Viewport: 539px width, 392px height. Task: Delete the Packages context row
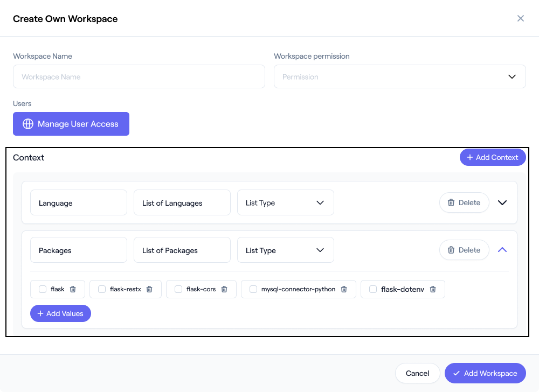[x=464, y=250]
